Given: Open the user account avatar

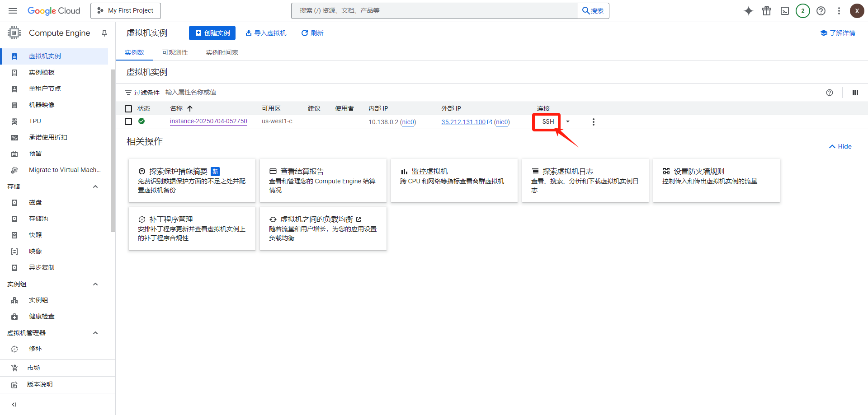Looking at the screenshot, I should pyautogui.click(x=857, y=11).
